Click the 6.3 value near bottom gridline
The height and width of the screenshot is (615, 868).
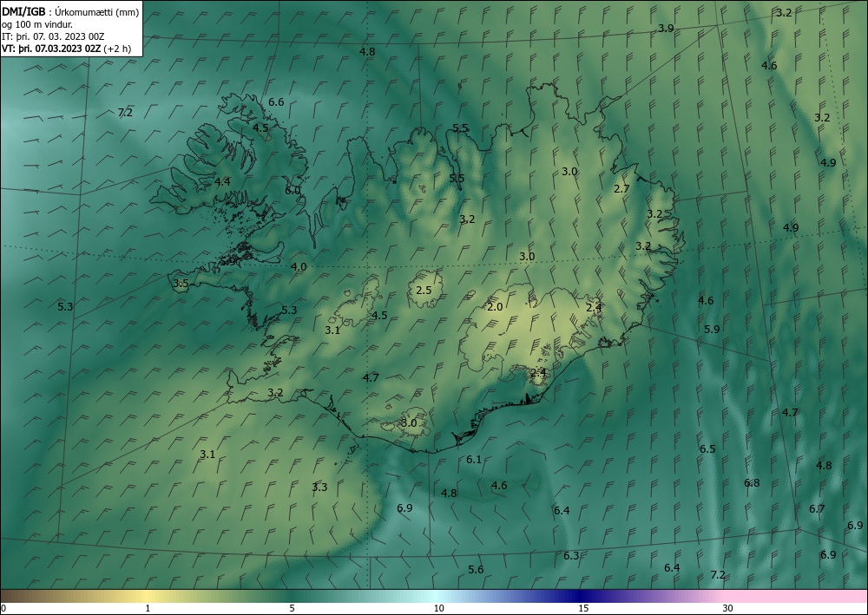click(571, 556)
